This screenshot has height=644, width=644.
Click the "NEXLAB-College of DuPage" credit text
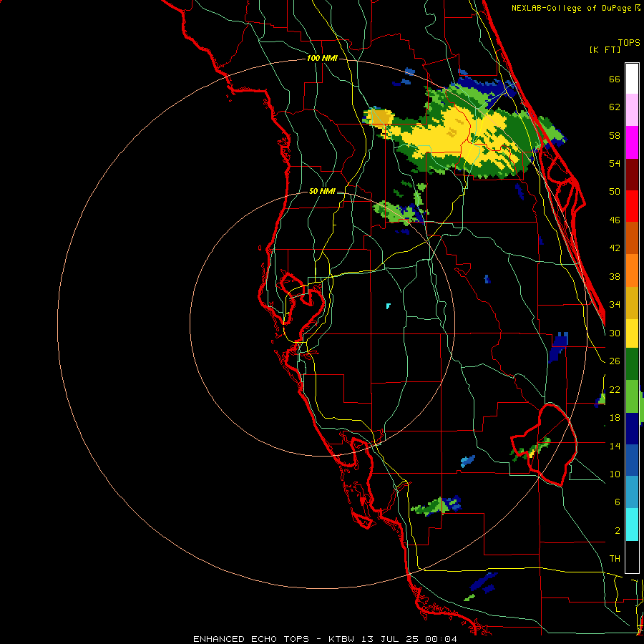tap(571, 8)
